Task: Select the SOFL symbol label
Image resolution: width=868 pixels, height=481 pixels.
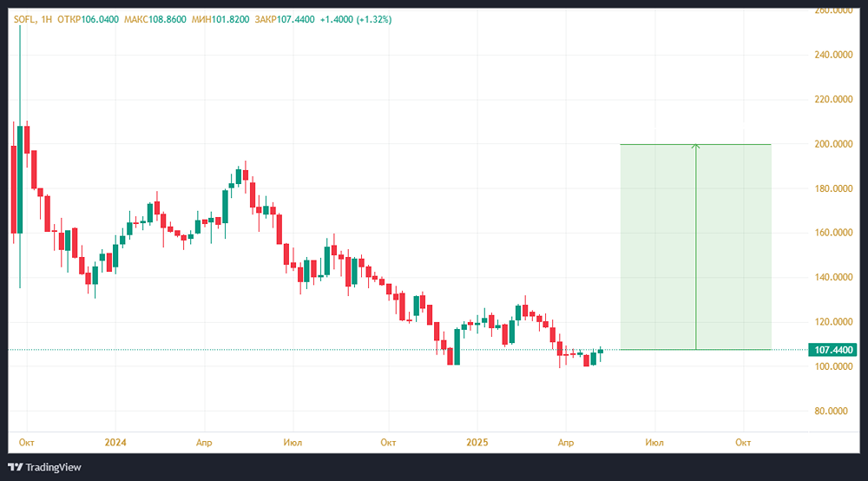Action: point(28,19)
